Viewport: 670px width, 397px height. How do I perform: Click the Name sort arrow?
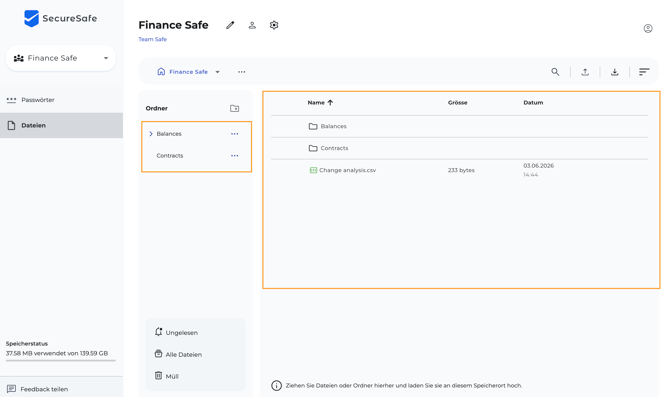click(x=330, y=103)
